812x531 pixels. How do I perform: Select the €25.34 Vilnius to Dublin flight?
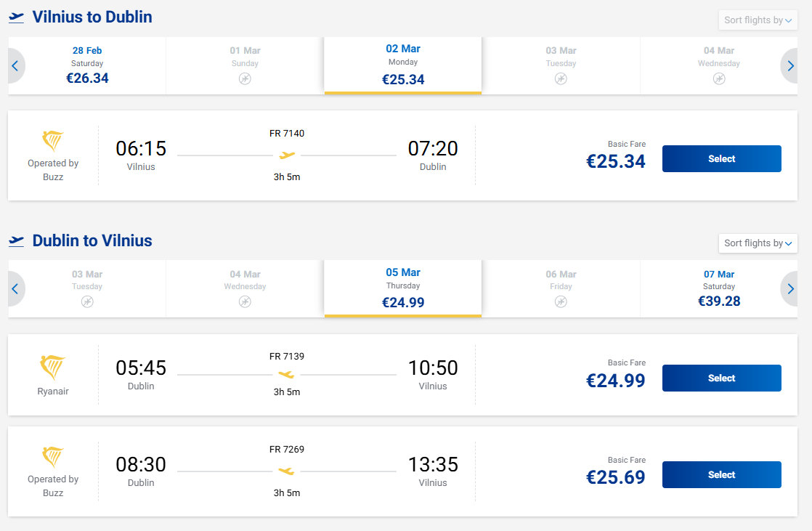[x=721, y=159]
